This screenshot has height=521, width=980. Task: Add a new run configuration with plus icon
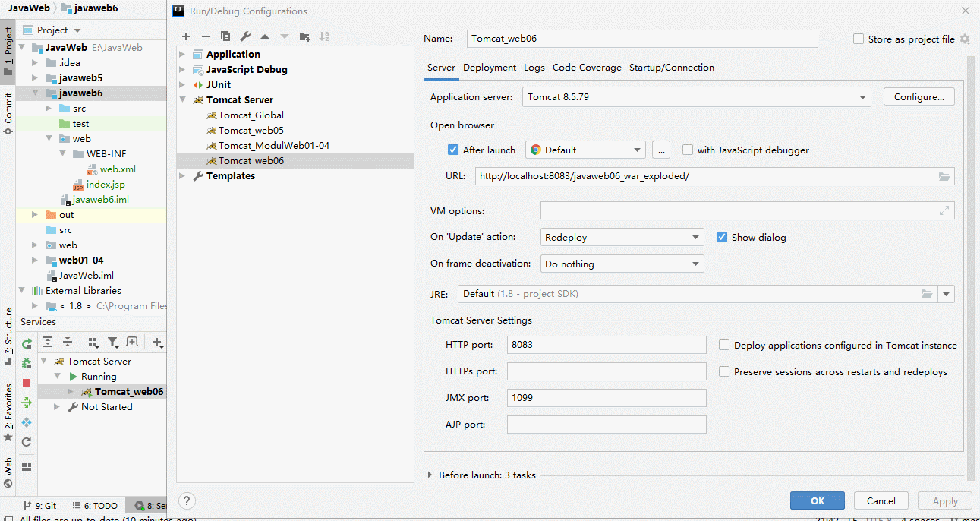click(x=186, y=36)
